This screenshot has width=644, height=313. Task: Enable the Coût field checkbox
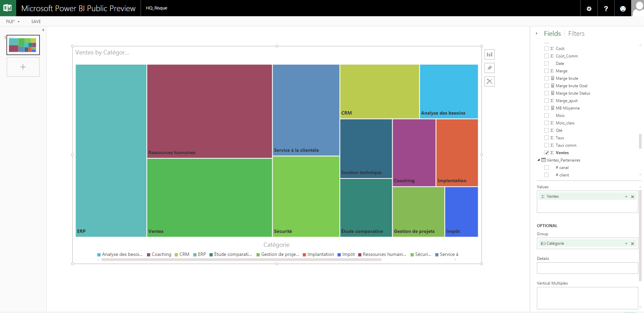546,49
